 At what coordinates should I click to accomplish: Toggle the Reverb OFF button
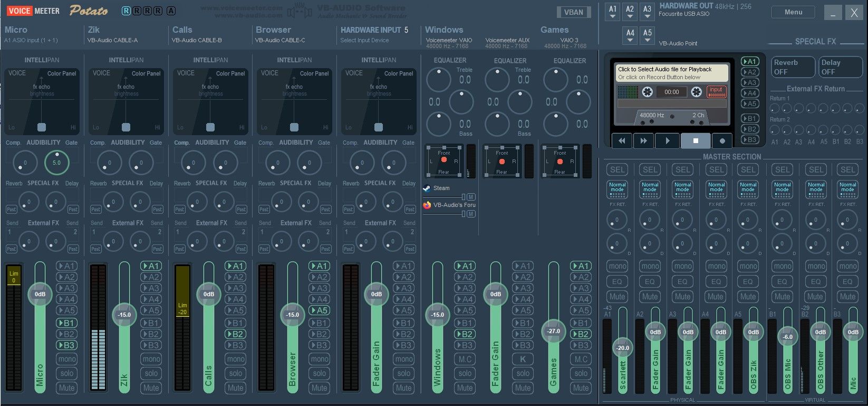792,67
